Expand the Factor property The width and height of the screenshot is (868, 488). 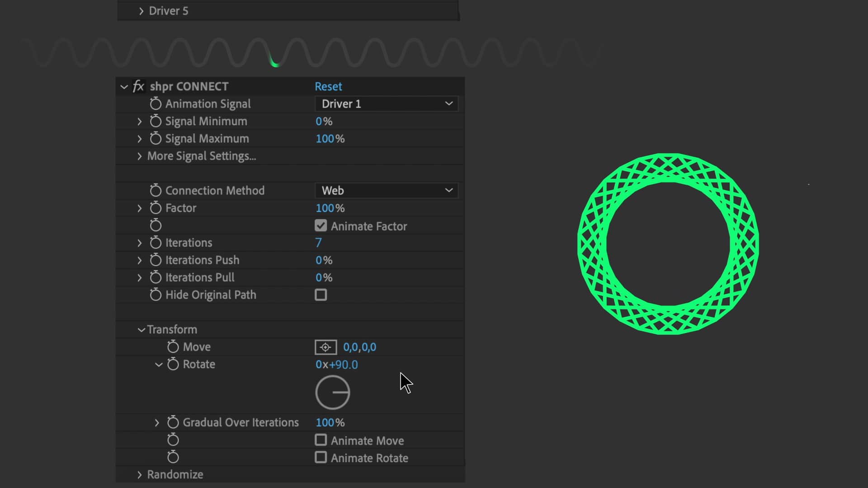tap(139, 208)
